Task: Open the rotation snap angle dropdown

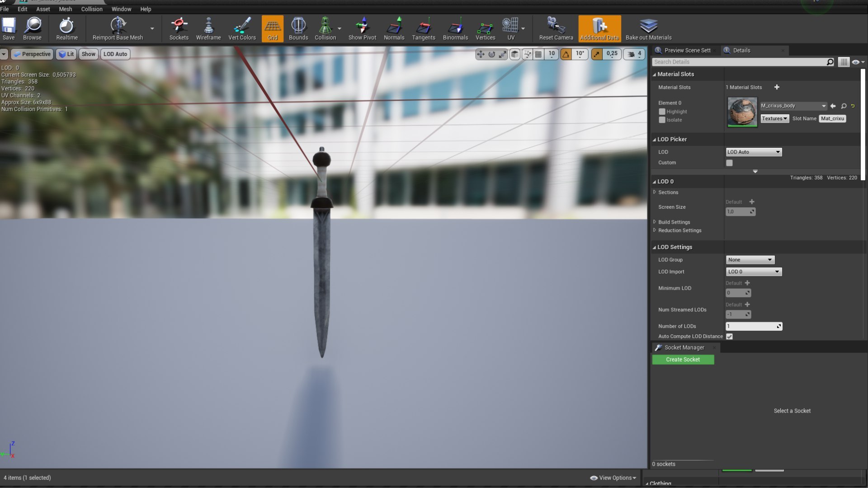Action: (x=580, y=54)
